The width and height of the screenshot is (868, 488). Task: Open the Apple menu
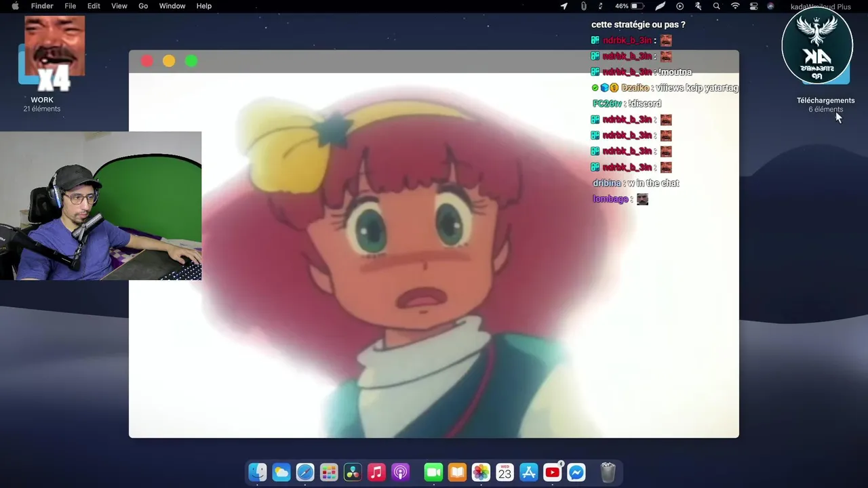[15, 6]
